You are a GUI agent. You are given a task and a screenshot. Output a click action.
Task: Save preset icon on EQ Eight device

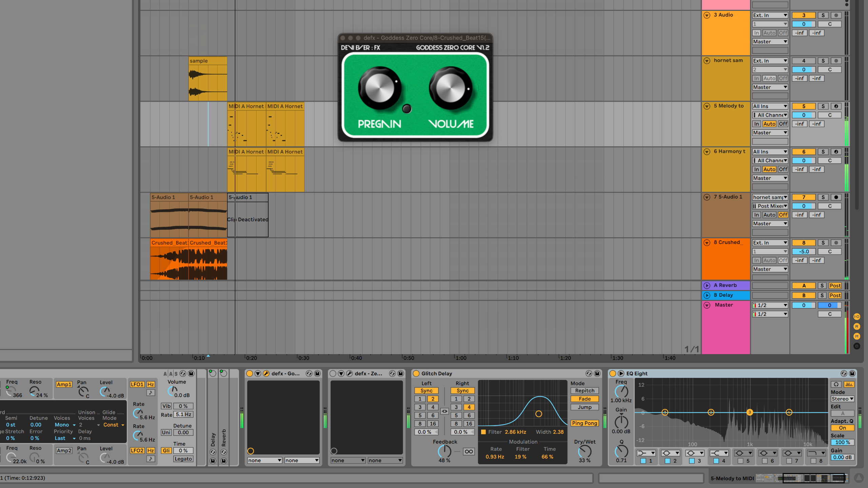point(852,373)
